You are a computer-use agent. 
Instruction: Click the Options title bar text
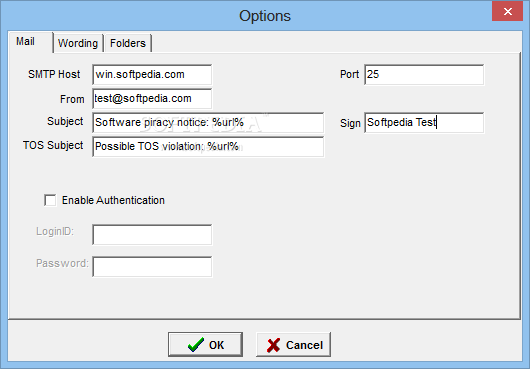[265, 16]
